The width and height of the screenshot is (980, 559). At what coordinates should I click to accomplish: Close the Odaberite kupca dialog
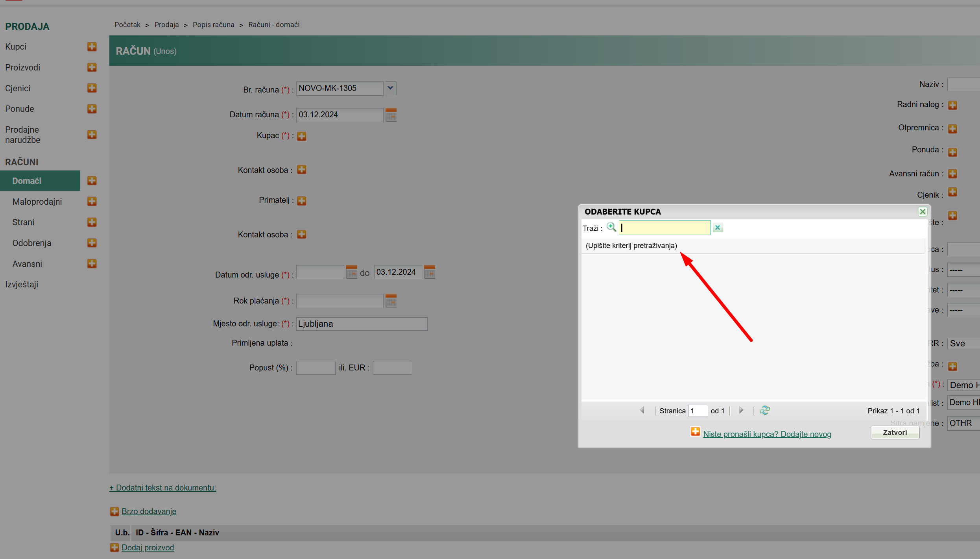pos(922,211)
